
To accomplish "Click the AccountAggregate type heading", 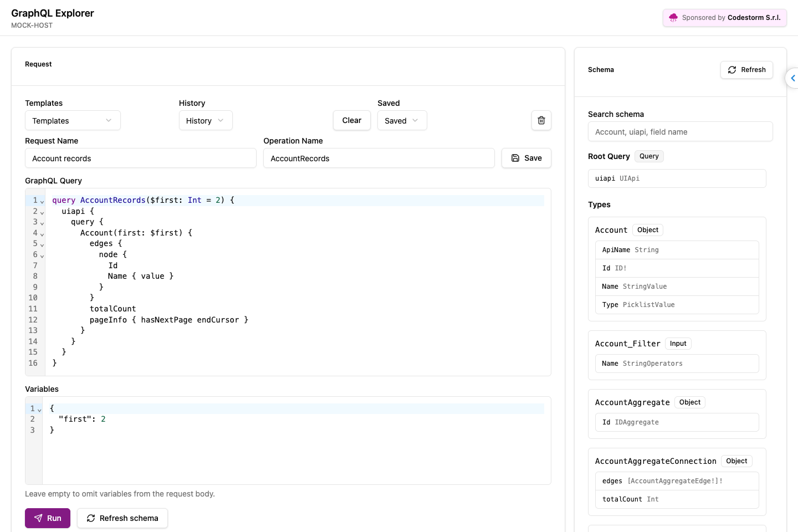I will coord(632,402).
